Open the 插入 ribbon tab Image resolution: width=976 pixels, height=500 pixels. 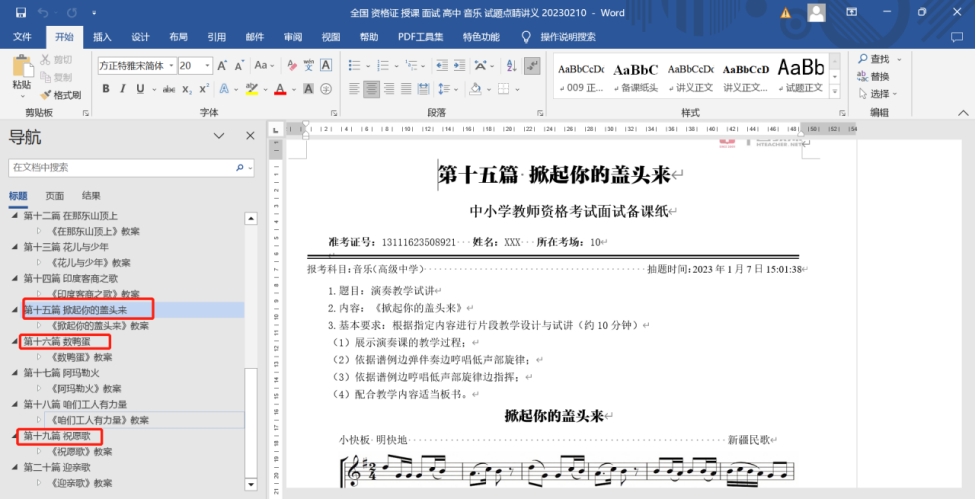(x=102, y=37)
